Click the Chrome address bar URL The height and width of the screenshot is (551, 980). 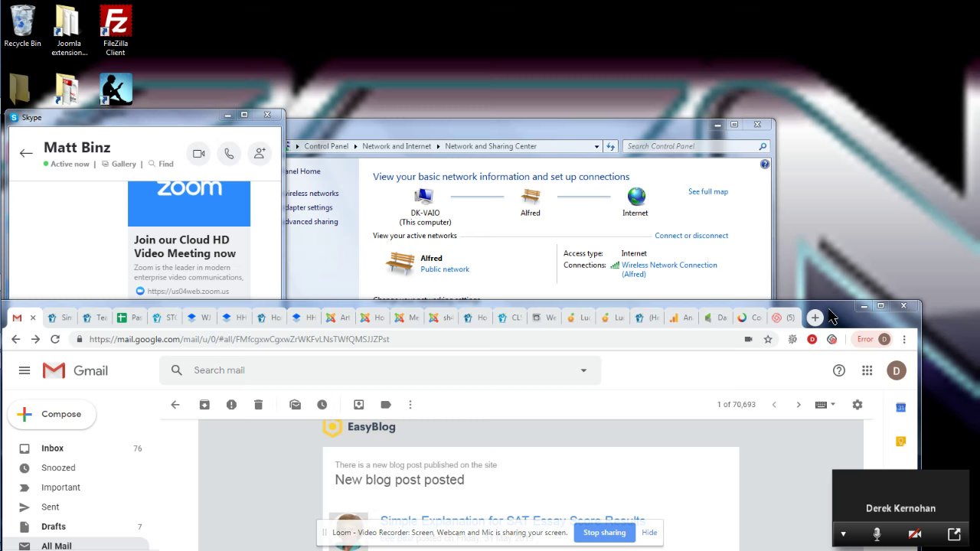[x=239, y=339]
